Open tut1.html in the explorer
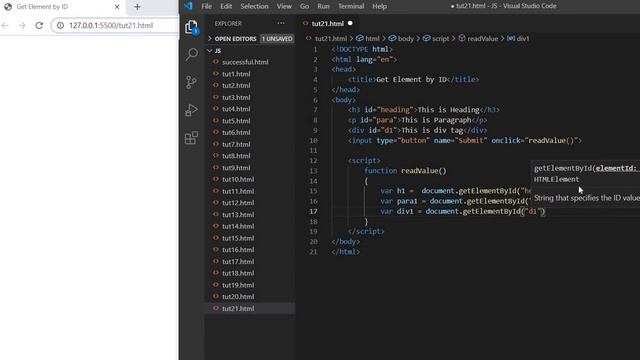640x360 pixels. point(236,74)
